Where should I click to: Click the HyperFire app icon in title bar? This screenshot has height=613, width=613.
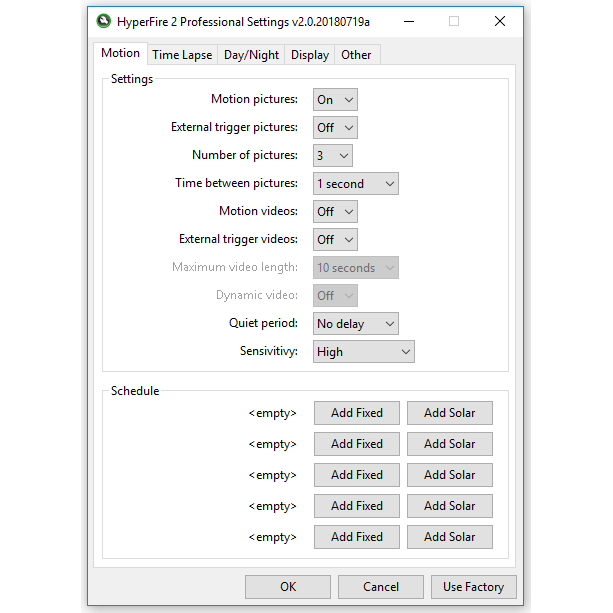click(x=104, y=21)
